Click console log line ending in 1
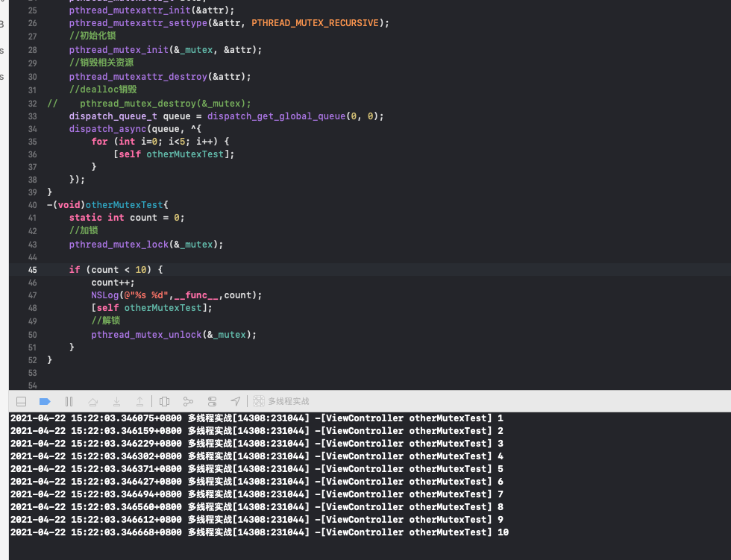 [x=257, y=418]
